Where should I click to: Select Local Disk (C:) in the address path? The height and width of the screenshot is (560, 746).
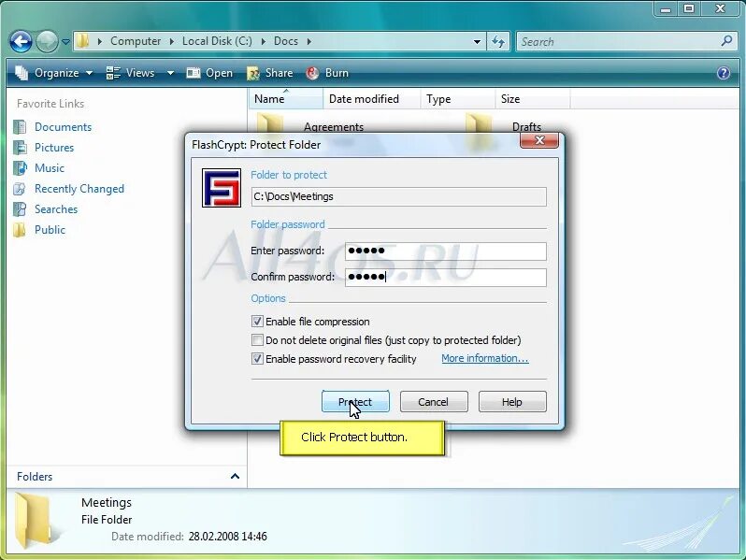(217, 41)
